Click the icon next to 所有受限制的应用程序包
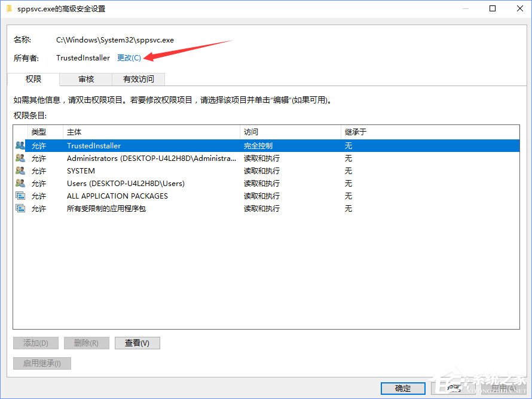 (20, 208)
